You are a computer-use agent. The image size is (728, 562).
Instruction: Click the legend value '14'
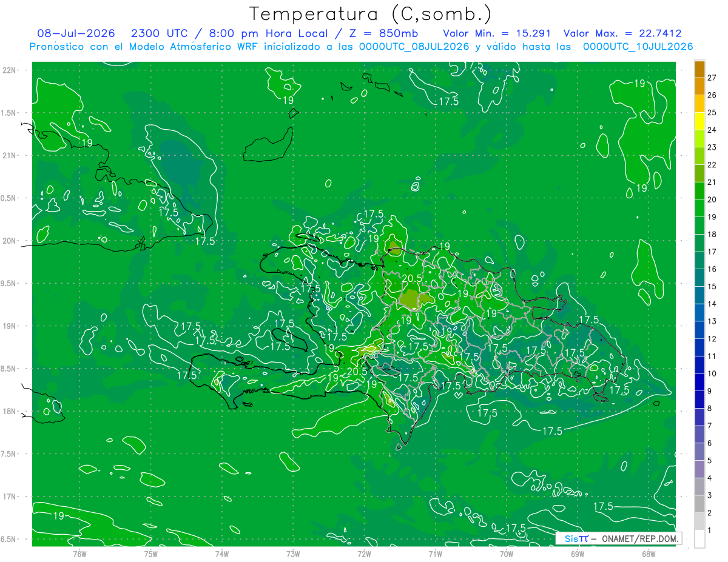[712, 304]
